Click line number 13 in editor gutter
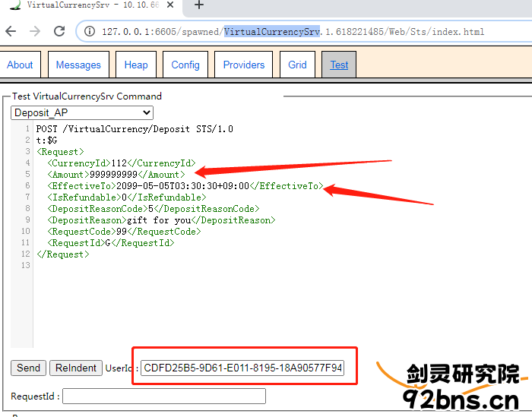 click(26, 265)
